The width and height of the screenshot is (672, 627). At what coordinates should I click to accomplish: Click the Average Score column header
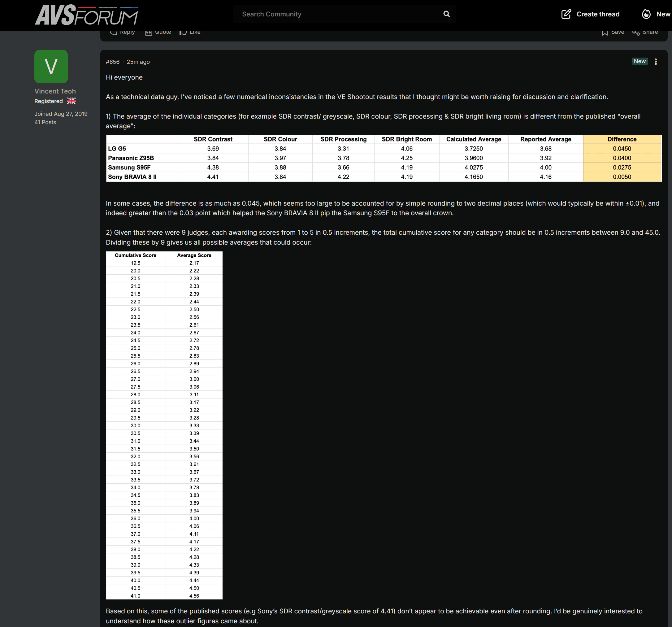coord(194,255)
